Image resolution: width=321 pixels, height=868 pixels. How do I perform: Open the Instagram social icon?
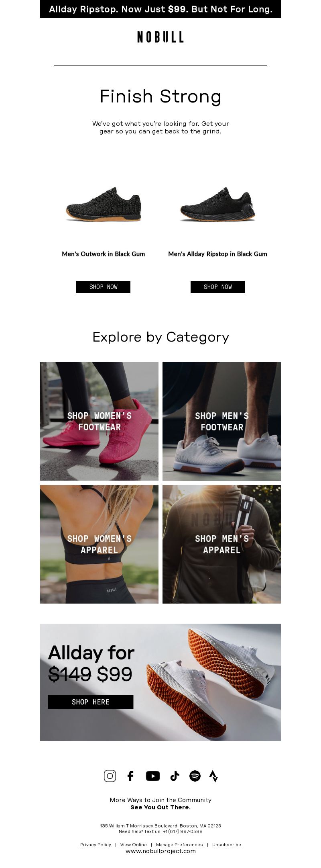point(110,776)
